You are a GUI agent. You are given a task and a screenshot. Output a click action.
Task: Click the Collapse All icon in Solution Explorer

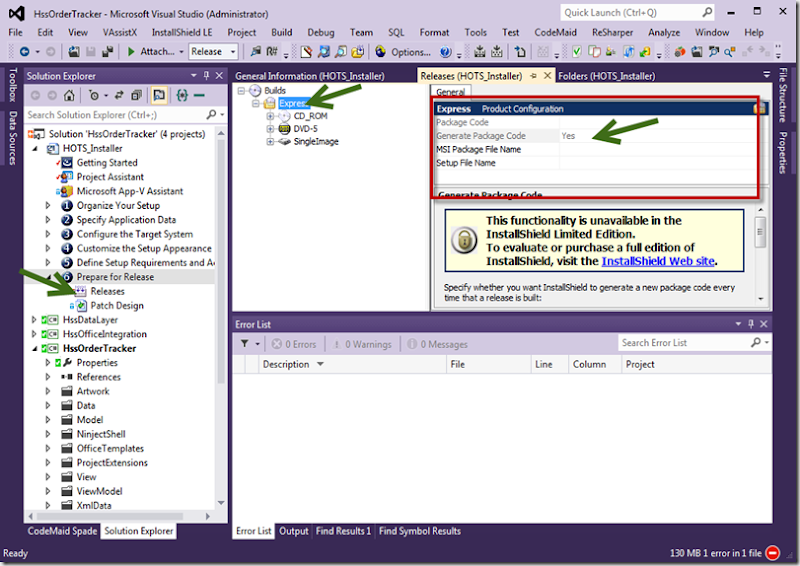click(x=136, y=95)
